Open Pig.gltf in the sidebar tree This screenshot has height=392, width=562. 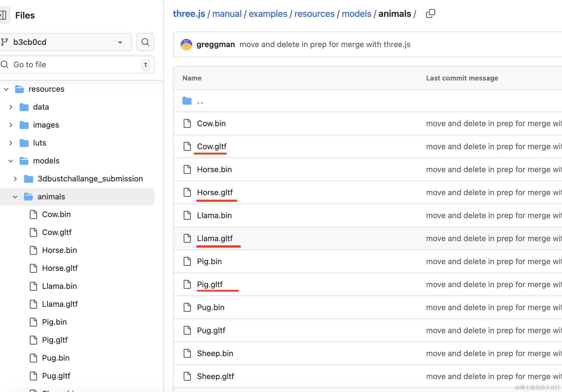tap(55, 340)
